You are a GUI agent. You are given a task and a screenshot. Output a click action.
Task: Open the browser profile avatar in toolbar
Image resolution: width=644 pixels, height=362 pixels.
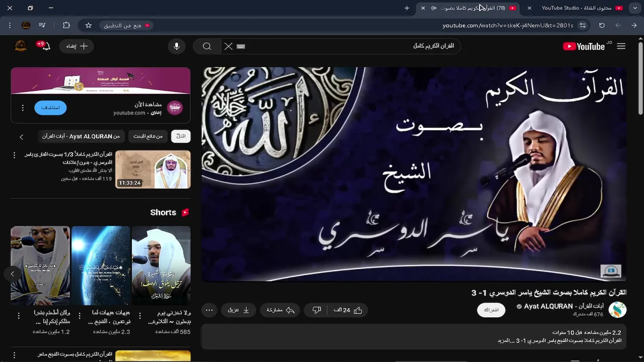click(x=26, y=25)
